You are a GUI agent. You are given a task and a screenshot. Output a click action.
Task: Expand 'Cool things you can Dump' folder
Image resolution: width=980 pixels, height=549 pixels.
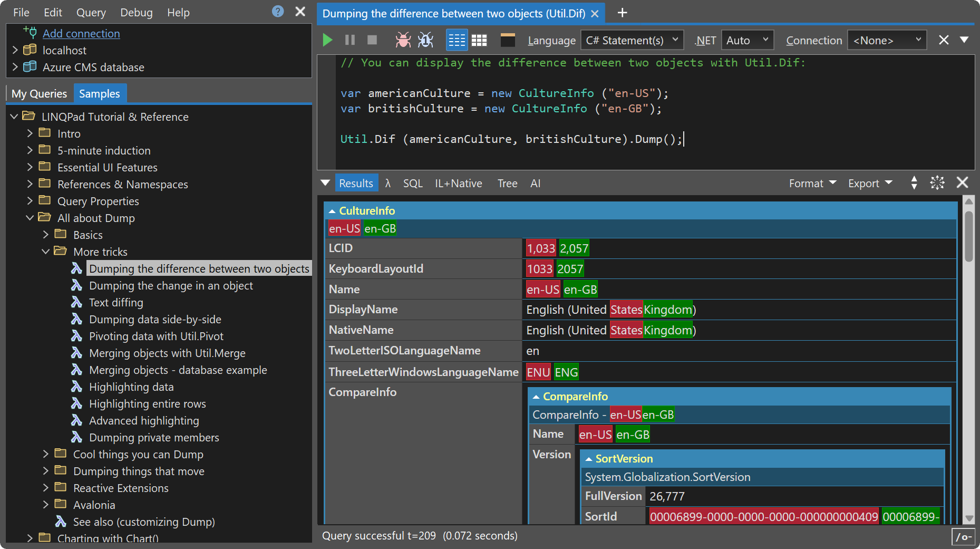tap(46, 454)
